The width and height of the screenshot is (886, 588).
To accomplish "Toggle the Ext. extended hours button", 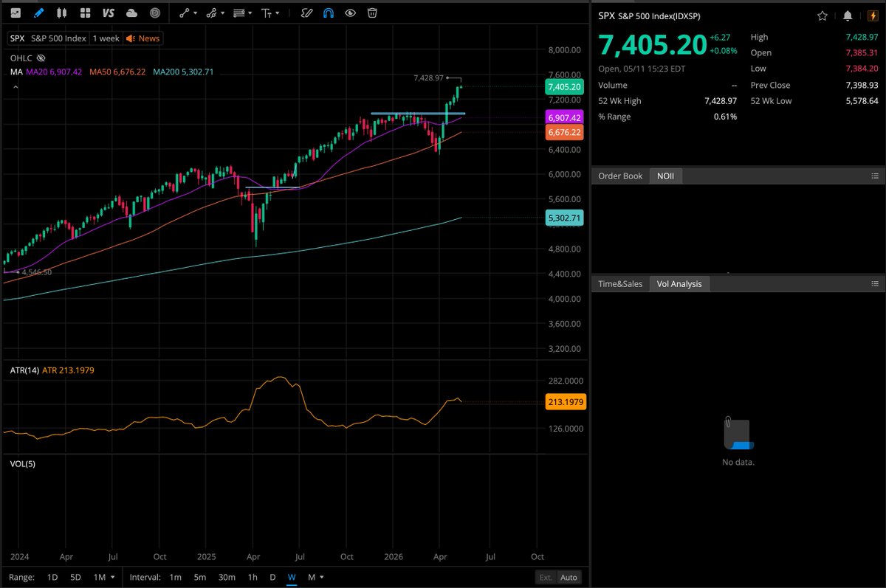I will pyautogui.click(x=546, y=578).
